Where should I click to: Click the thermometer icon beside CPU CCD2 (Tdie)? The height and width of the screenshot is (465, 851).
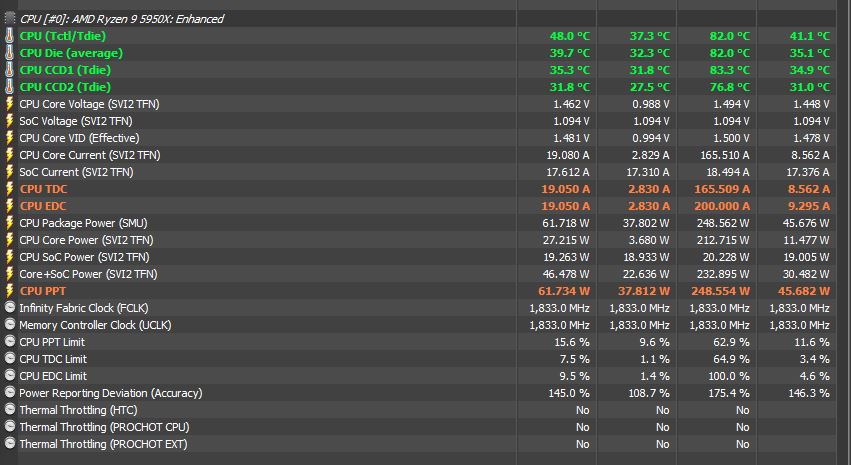pos(10,87)
